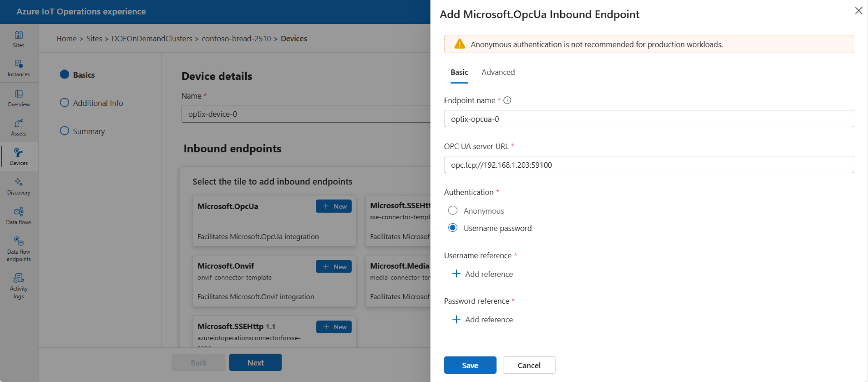Save the inbound endpoint
This screenshot has height=382, width=868.
click(470, 365)
